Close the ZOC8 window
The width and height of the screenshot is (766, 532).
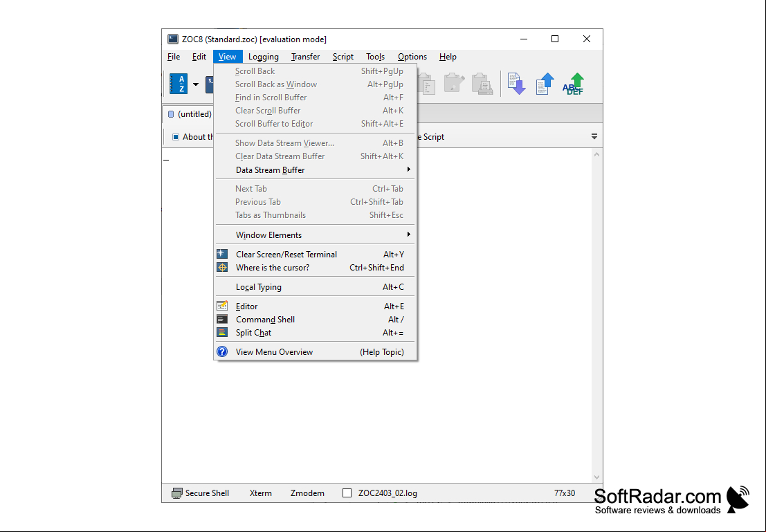pos(587,39)
